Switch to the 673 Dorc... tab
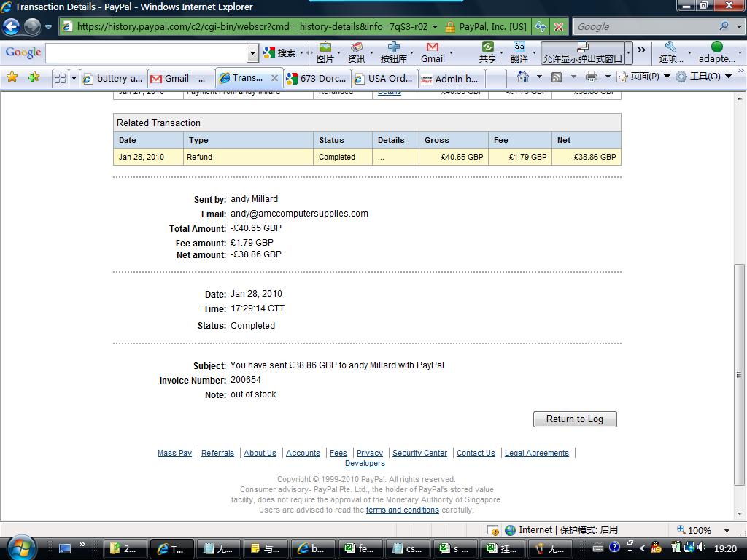747x560 pixels. click(318, 79)
